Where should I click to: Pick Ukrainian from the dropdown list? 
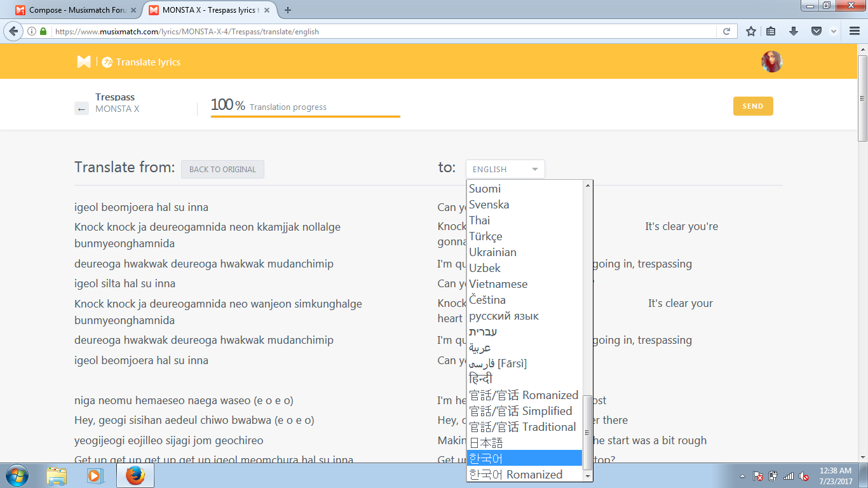point(525,252)
